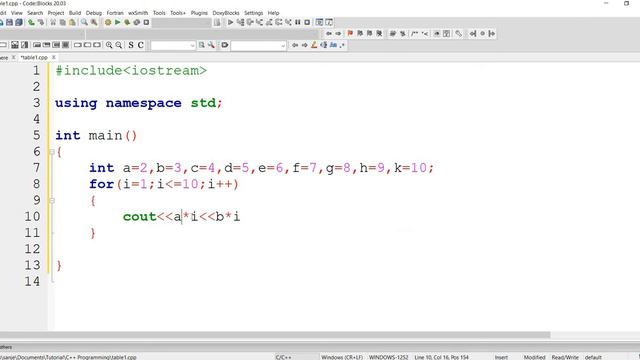
Task: Switch to the table1.cpp editor tab
Action: point(34,58)
